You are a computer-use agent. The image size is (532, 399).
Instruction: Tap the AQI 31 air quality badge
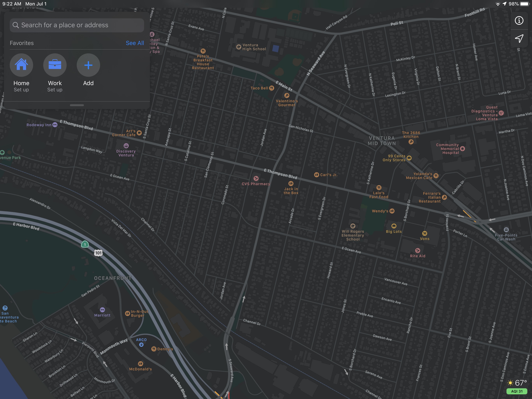pyautogui.click(x=517, y=391)
